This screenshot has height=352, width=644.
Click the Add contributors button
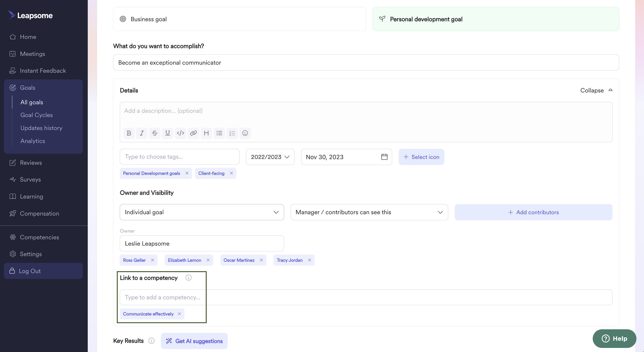[x=533, y=212]
